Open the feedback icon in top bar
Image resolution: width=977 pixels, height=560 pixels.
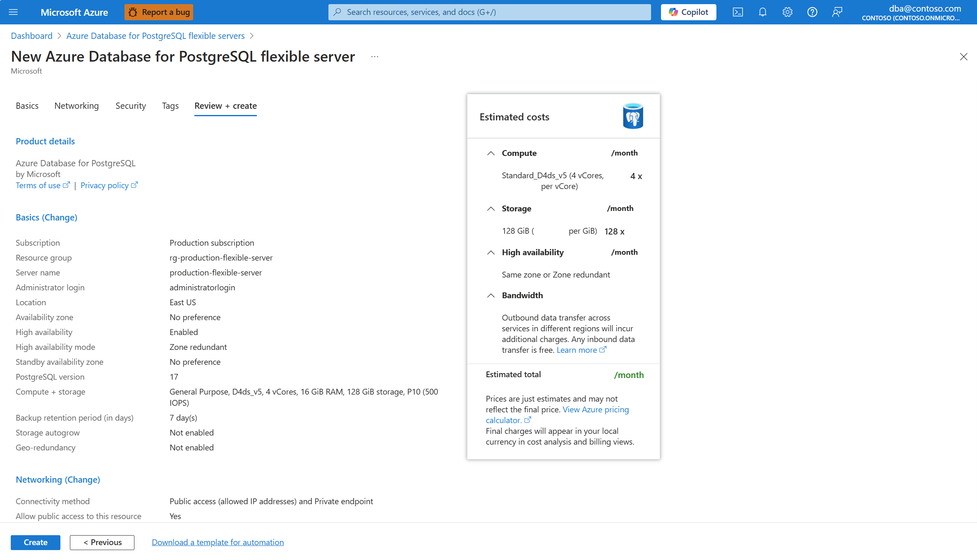coord(837,12)
